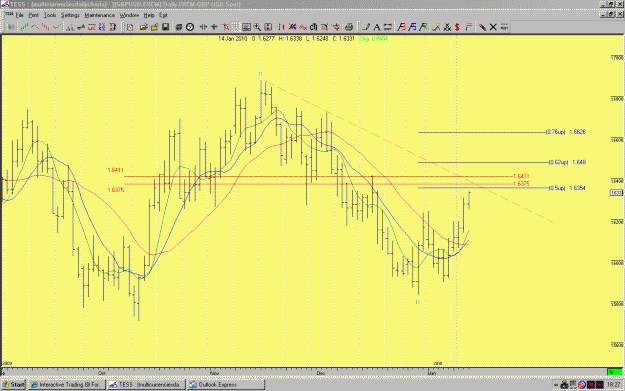Viewport: 625px width, 391px height.
Task: Click the red bar chart toolbar icon
Action: 45,27
